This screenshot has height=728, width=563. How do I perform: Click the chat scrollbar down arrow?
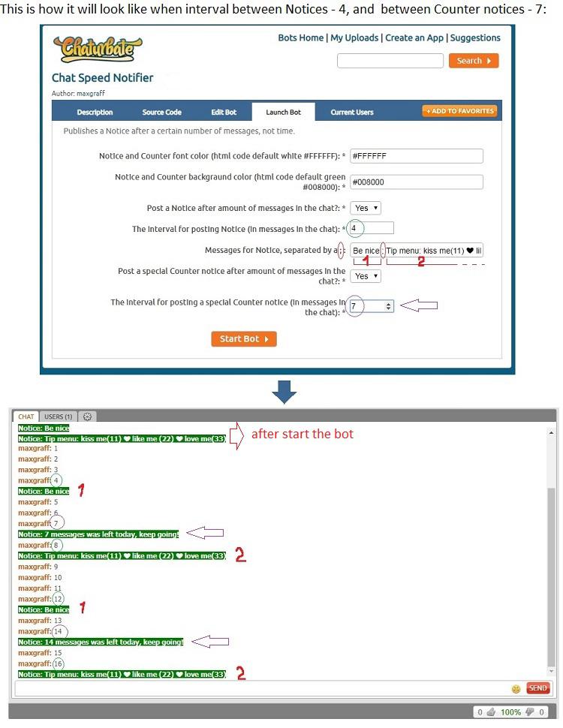[x=551, y=671]
